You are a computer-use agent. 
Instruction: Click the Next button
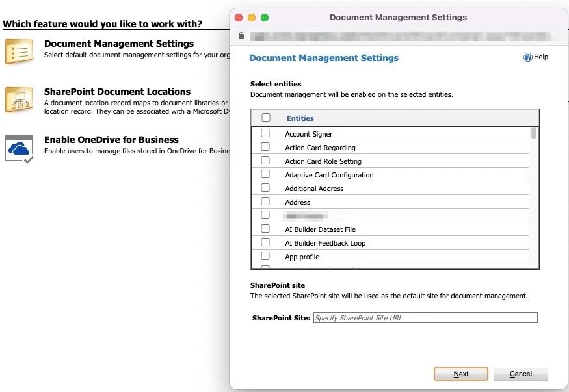[x=461, y=374]
